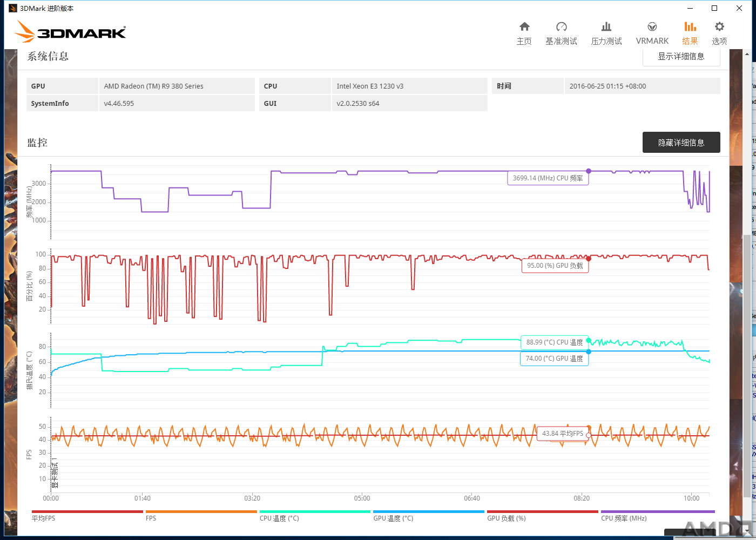The height and width of the screenshot is (540, 756).
Task: Click the green CPU 温度 legend color bar
Action: click(x=315, y=511)
